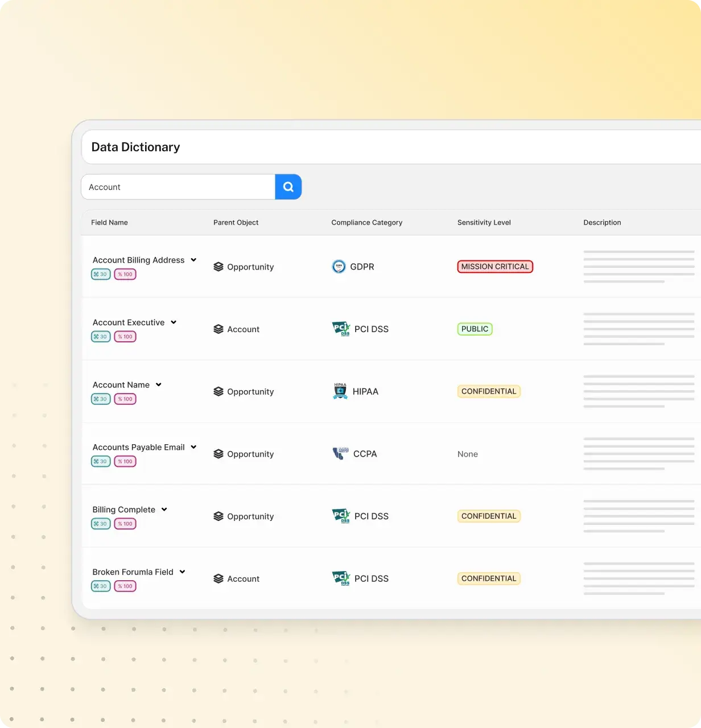This screenshot has height=728, width=701.
Task: Click the teal 30 badge under Account Name
Action: point(101,399)
